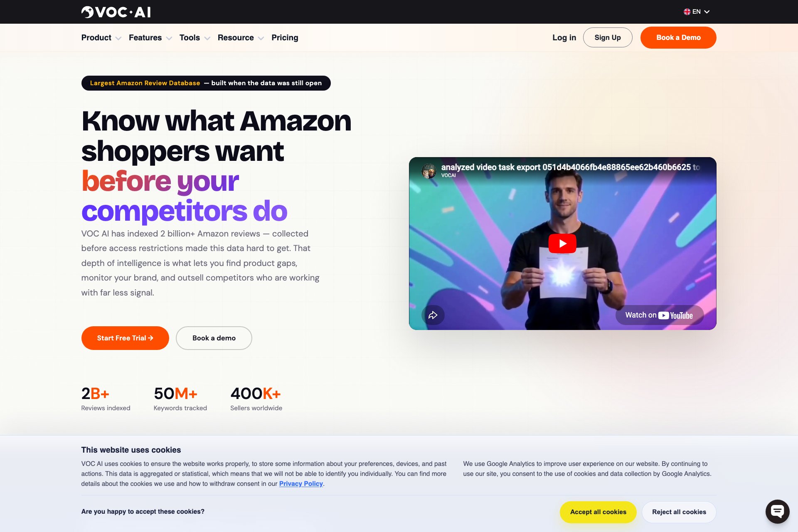Start the free trial
The image size is (798, 532).
125,338
